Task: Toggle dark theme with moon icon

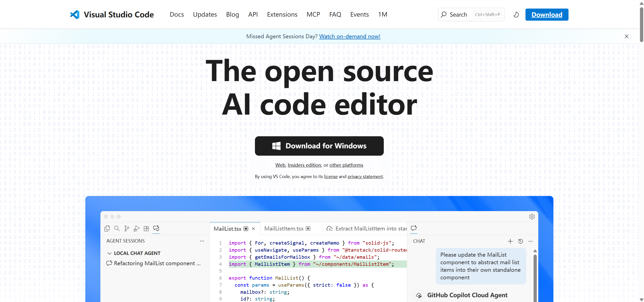Action: [x=516, y=15]
